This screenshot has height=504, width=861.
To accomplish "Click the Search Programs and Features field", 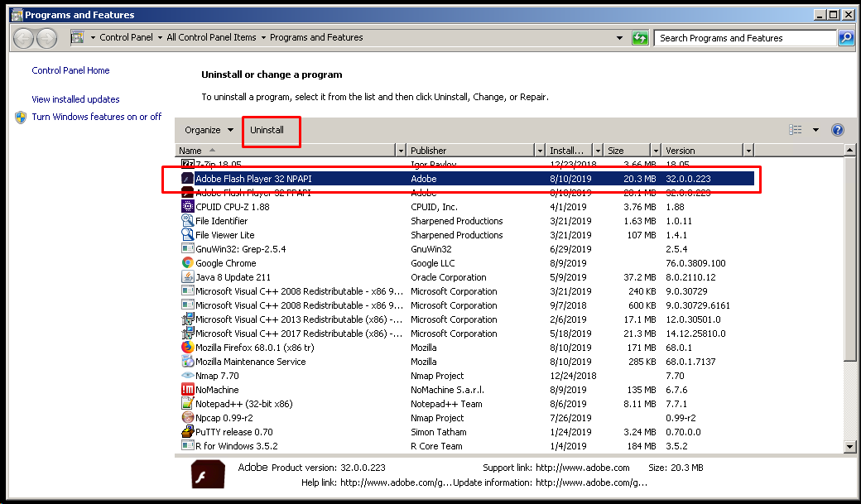I will pyautogui.click(x=745, y=38).
